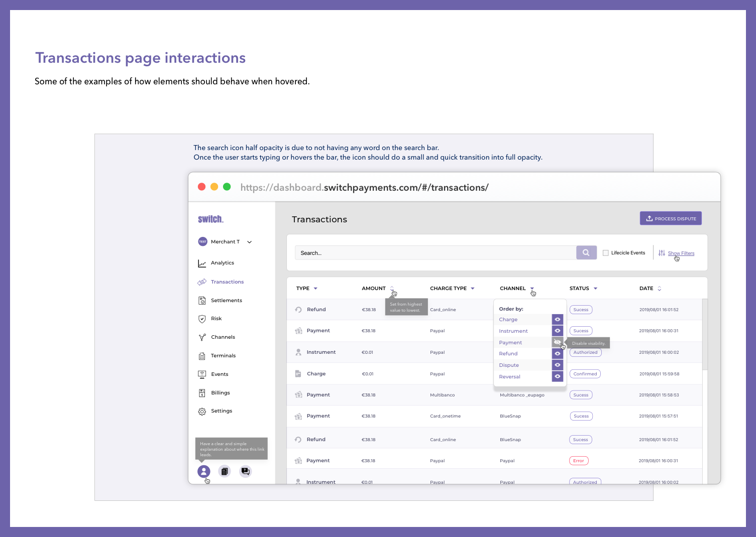Select Refund in the Order by menu
The width and height of the screenshot is (756, 537).
(x=508, y=354)
